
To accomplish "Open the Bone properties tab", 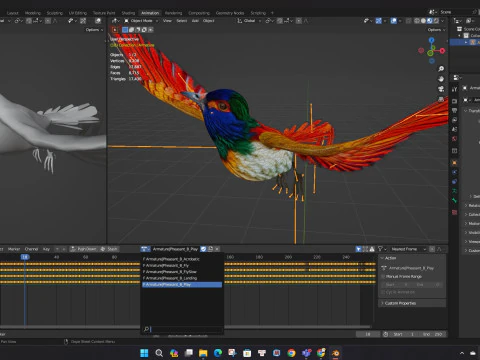I will pyautogui.click(x=454, y=200).
